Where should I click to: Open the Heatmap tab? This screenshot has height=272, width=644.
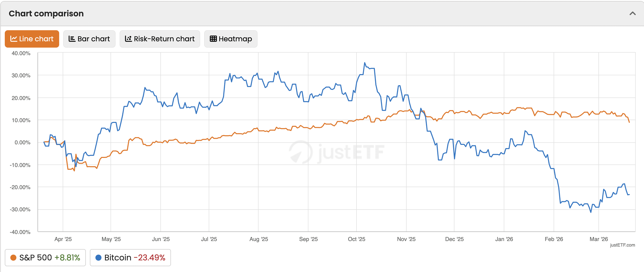(231, 39)
